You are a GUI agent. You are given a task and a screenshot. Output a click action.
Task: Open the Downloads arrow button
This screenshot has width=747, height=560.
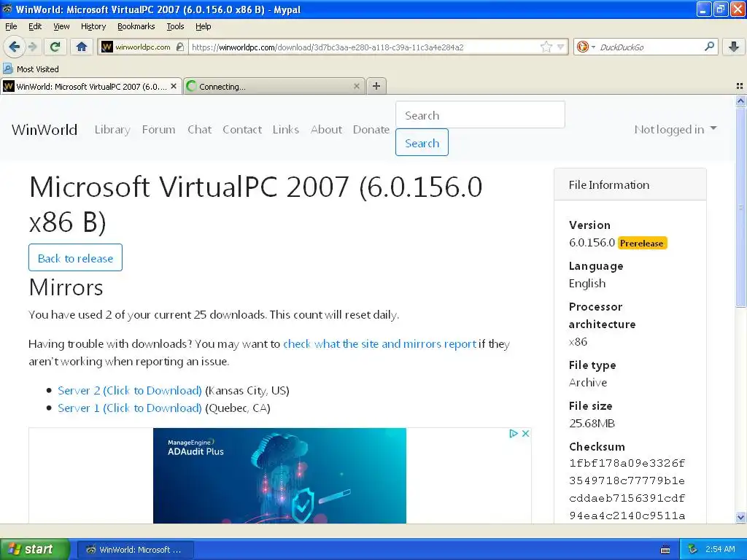(x=734, y=47)
